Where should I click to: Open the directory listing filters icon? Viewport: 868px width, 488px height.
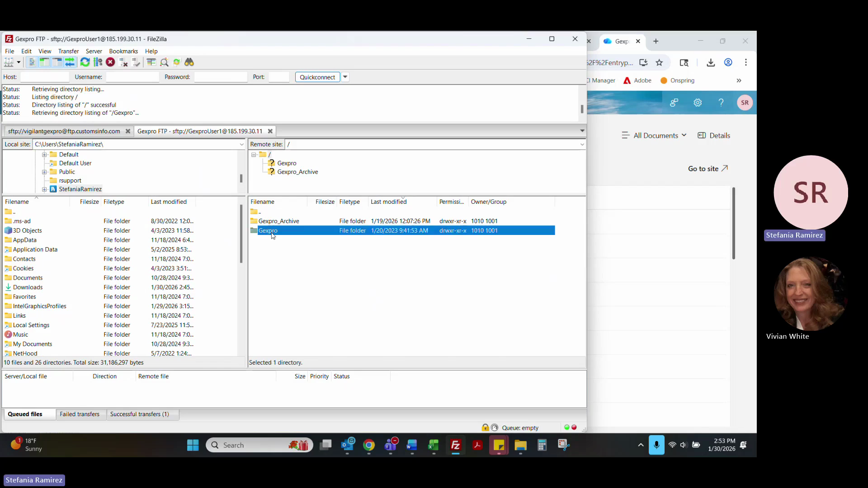coord(151,62)
